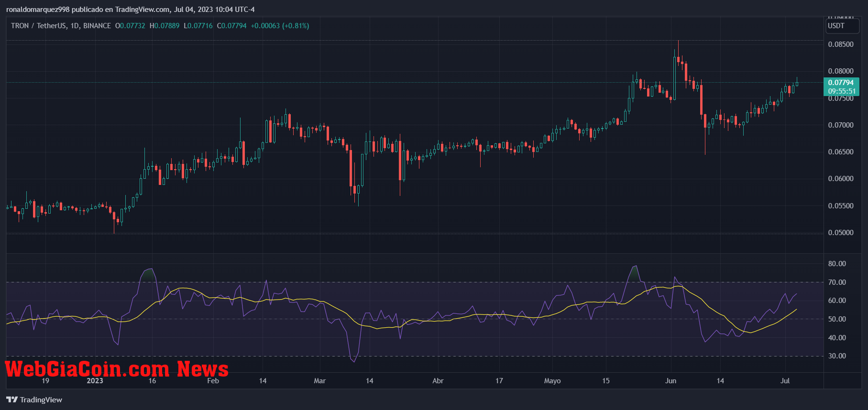Click the 0.06000 price axis label
Image resolution: width=868 pixels, height=410 pixels.
point(841,179)
